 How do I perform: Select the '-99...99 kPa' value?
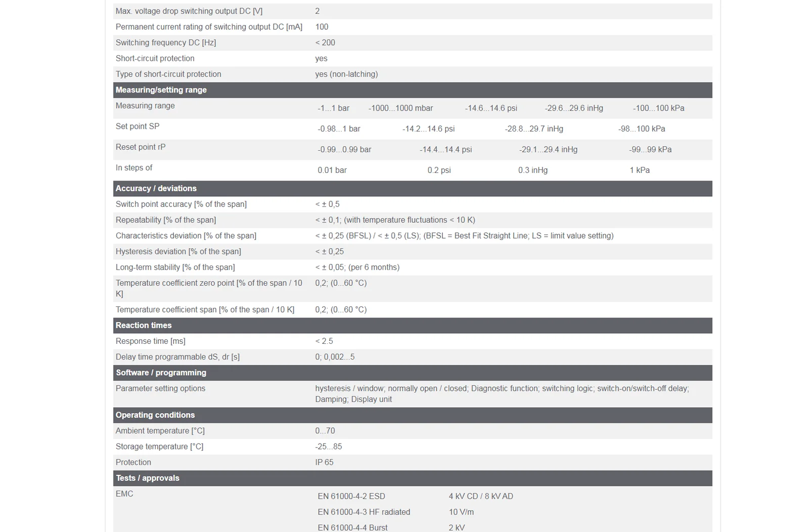(650, 150)
